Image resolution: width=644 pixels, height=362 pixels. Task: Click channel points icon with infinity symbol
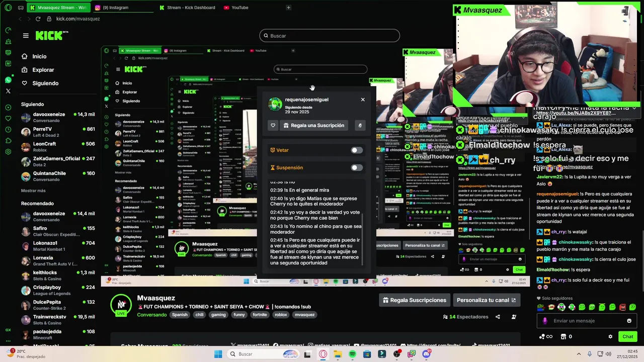(546, 336)
